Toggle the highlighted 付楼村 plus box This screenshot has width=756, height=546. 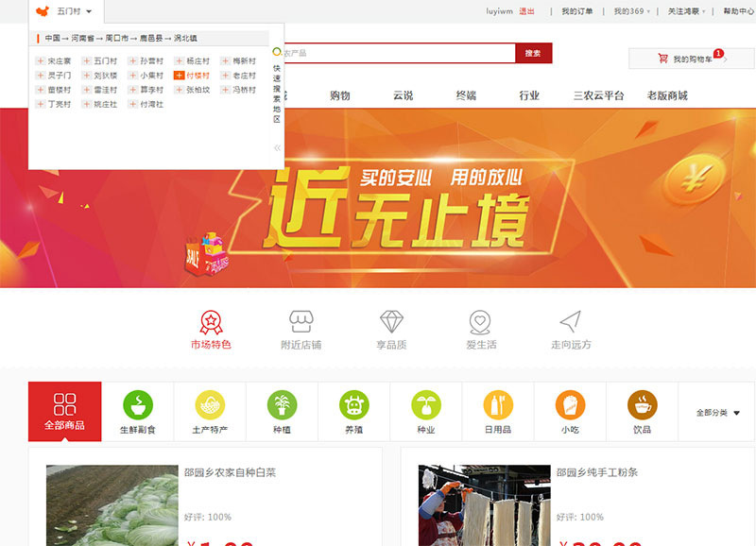coord(180,75)
